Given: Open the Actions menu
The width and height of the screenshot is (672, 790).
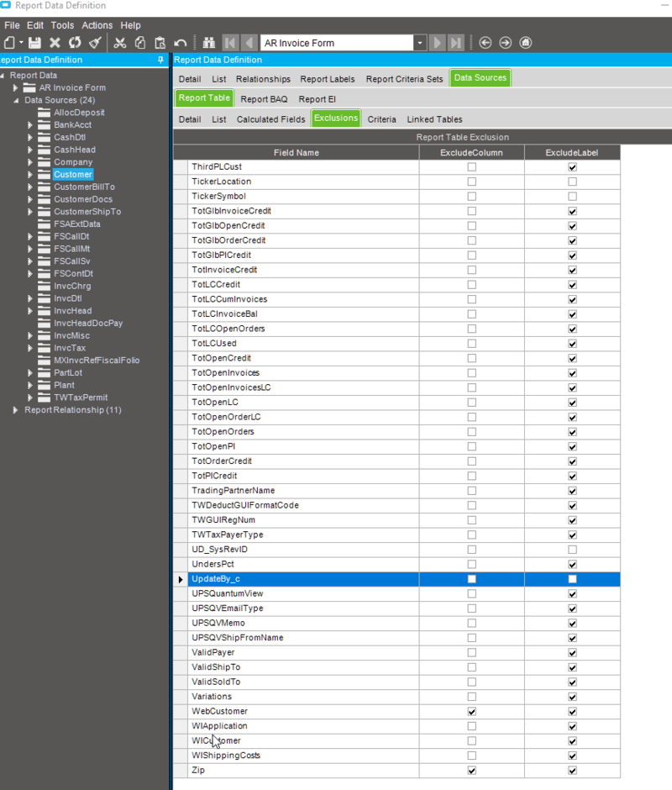Looking at the screenshot, I should pyautogui.click(x=97, y=25).
